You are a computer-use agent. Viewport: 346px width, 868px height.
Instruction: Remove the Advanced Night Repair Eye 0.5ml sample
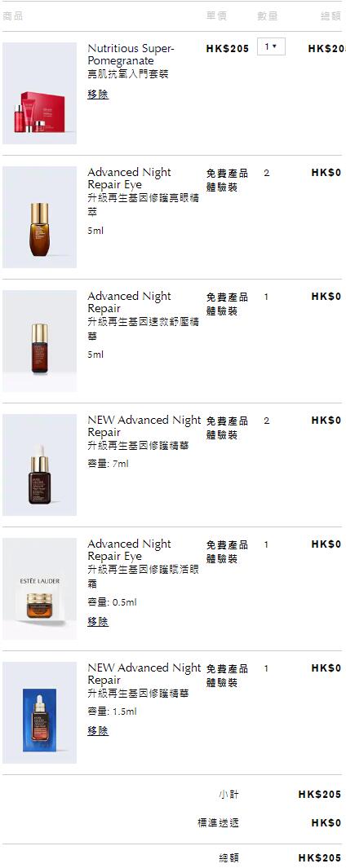98,622
